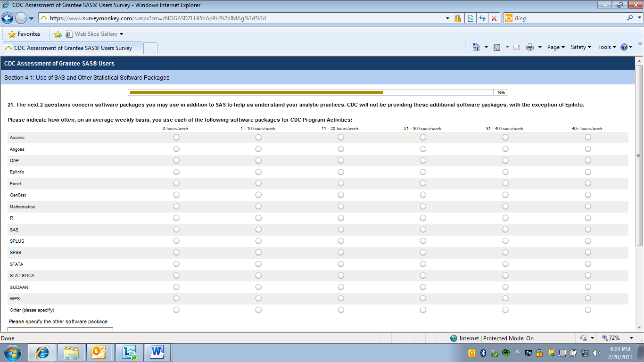Select 0 hours/week for EpiInfo
This screenshot has height=362, width=644.
click(176, 172)
